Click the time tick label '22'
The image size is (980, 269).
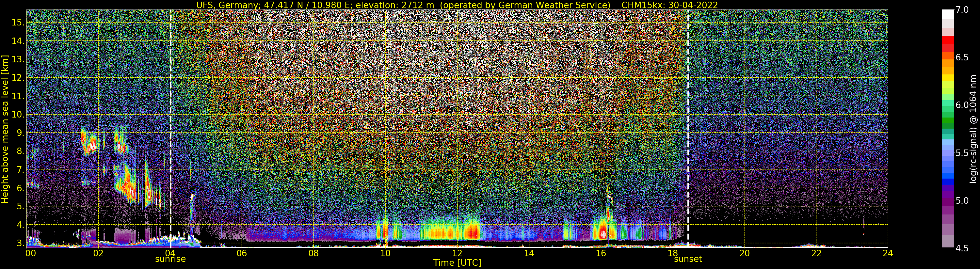[x=816, y=253]
